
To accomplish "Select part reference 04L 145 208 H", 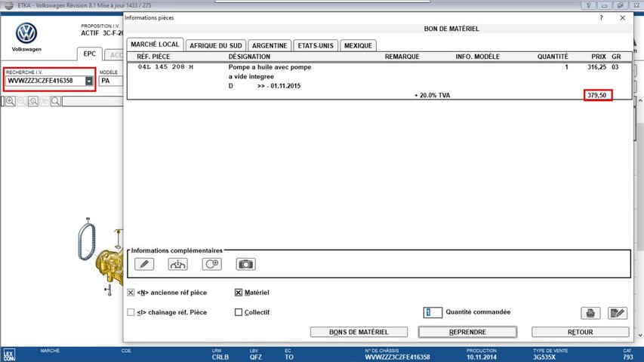I will (165, 66).
